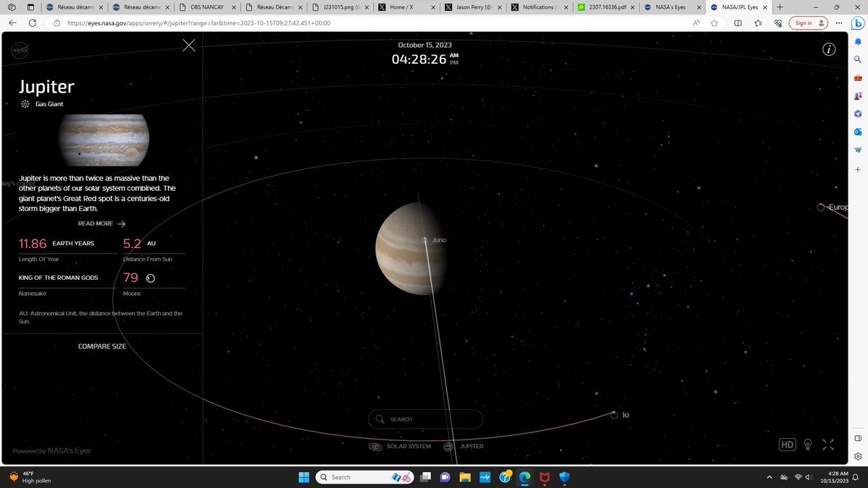Open Windows Start menu
Screen dimensions: 868x488
click(304, 477)
